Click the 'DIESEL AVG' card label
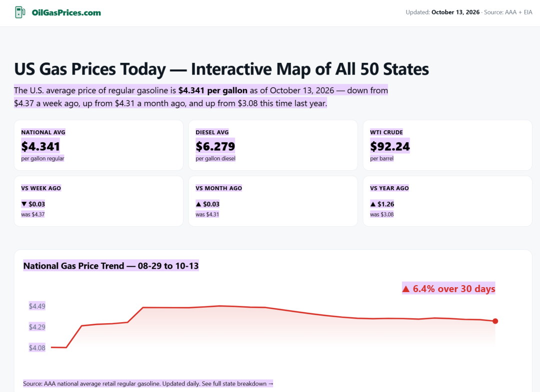The width and height of the screenshot is (540, 392). point(212,132)
